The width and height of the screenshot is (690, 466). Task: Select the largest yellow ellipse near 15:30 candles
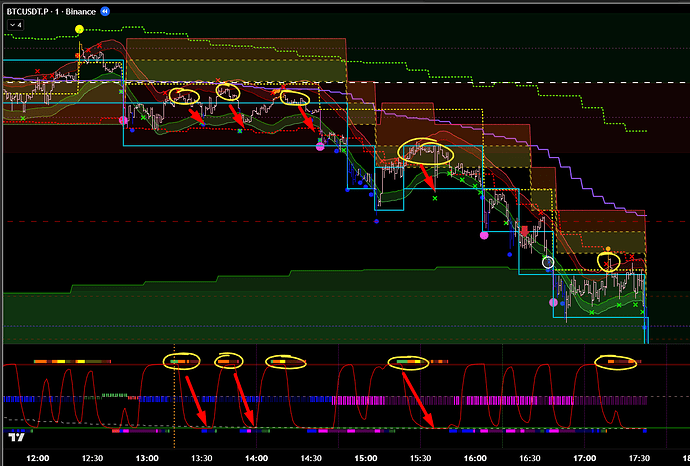425,152
